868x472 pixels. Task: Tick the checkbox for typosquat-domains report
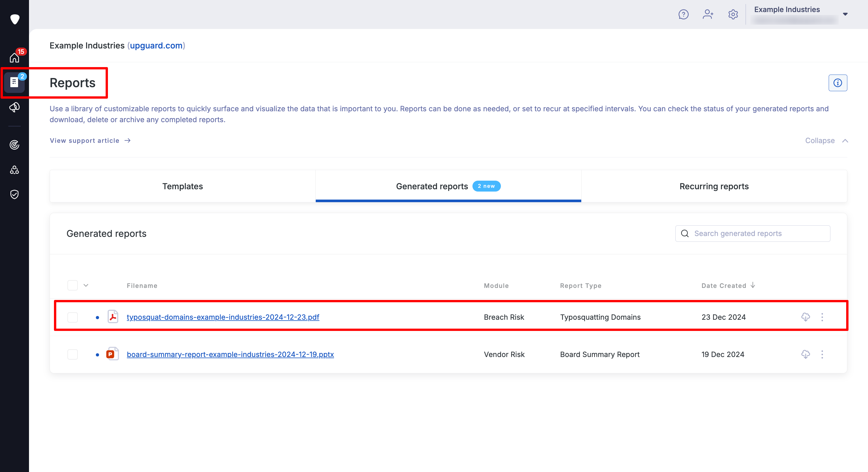72,317
